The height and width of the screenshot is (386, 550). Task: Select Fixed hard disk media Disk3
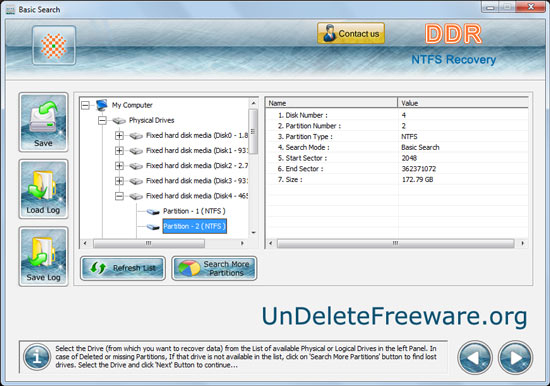tap(197, 181)
